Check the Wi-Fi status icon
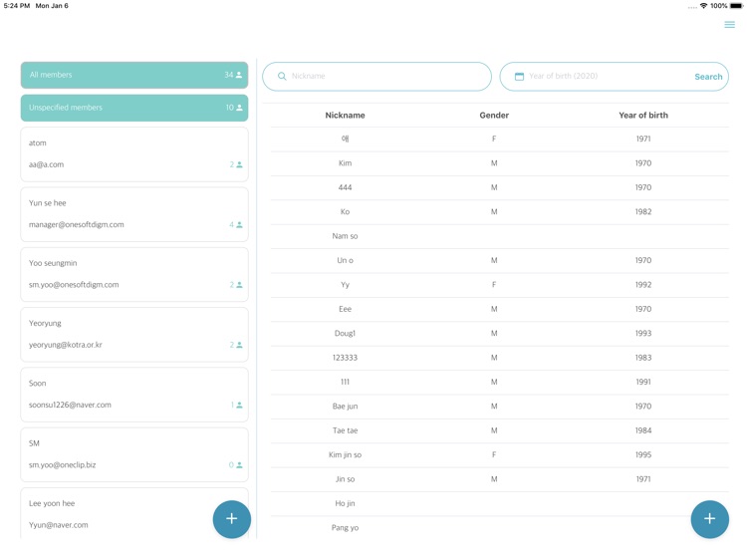 [x=703, y=6]
